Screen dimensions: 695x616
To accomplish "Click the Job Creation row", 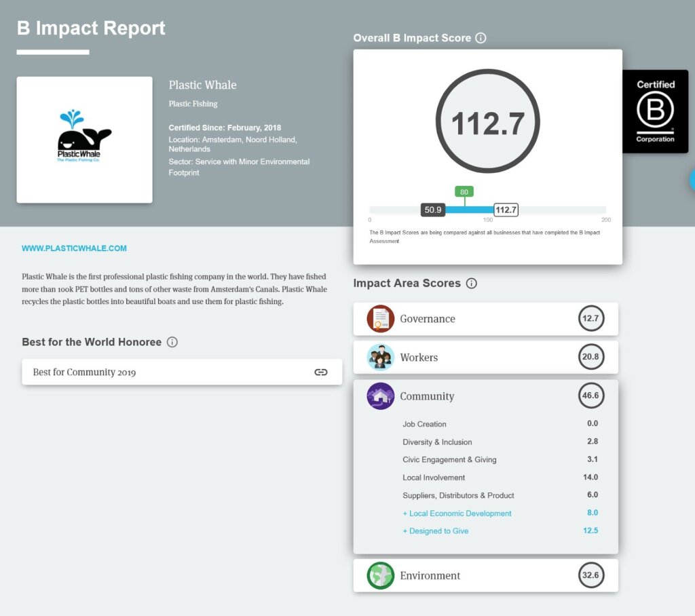I will click(500, 423).
